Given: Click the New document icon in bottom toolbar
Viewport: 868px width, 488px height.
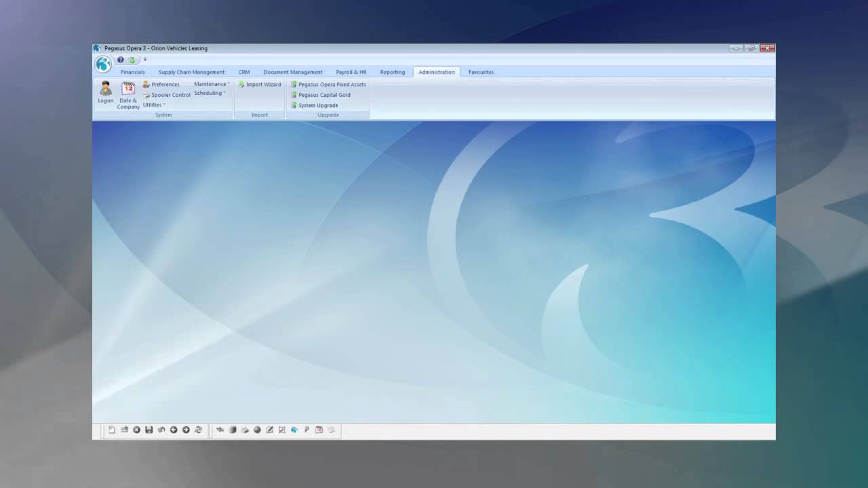Looking at the screenshot, I should tap(112, 430).
